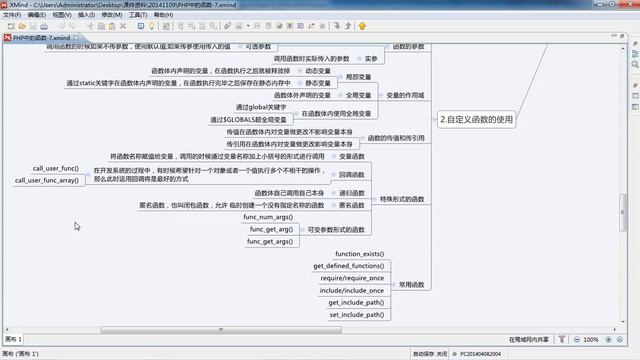Screen dimensions: 640x360
Task: Click the topmost icon in right sidebar
Action: pos(635,43)
